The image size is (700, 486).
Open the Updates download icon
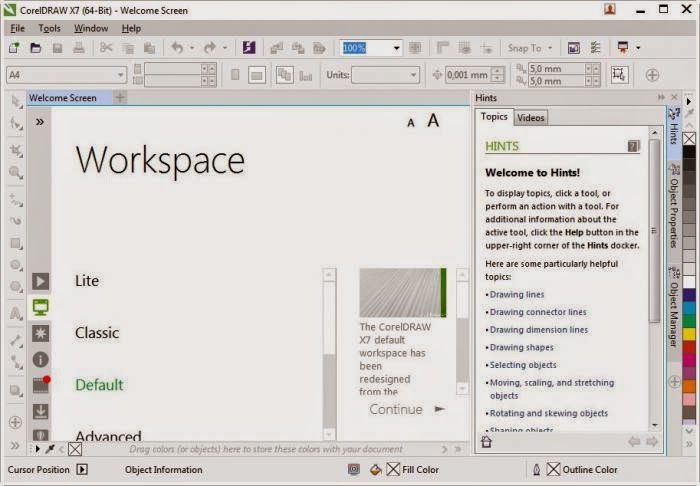(x=40, y=411)
